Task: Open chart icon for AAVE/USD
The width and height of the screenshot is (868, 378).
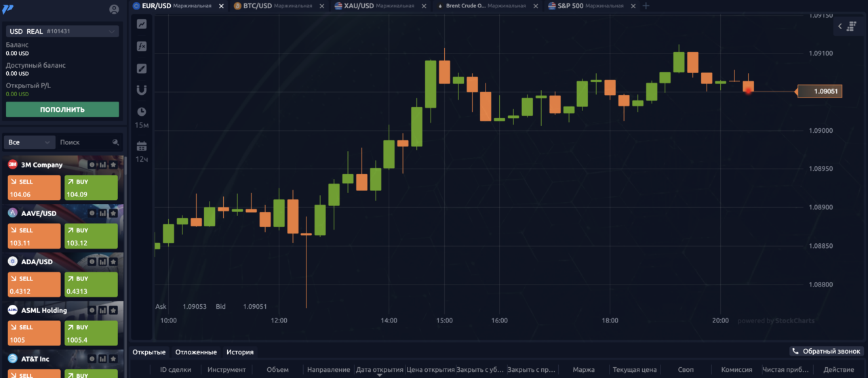Action: click(103, 213)
